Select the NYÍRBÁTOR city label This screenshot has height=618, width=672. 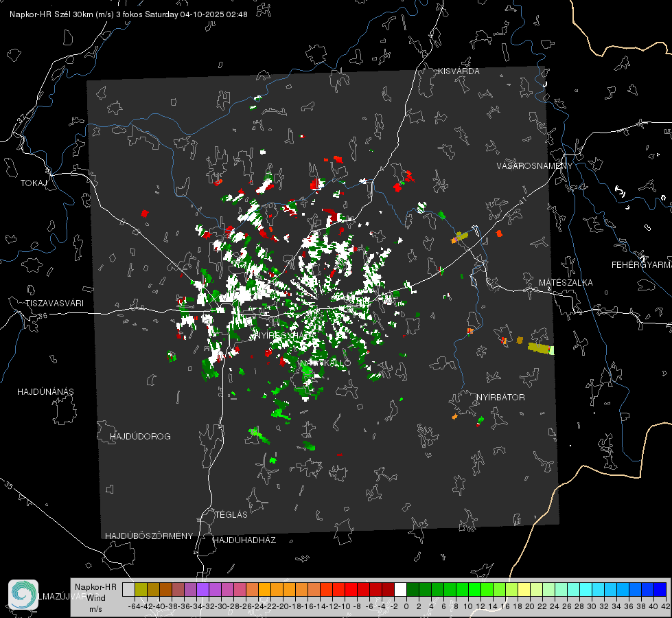click(x=500, y=397)
